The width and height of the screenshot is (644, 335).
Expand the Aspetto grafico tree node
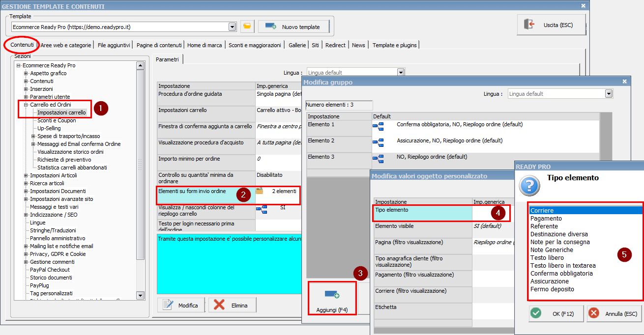tap(26, 73)
